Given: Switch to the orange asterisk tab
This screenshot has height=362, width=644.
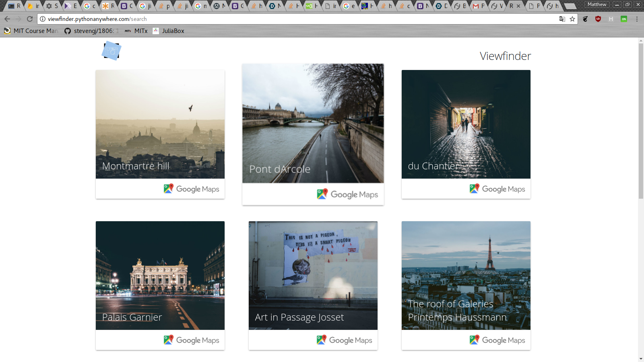Looking at the screenshot, I should [x=108, y=6].
